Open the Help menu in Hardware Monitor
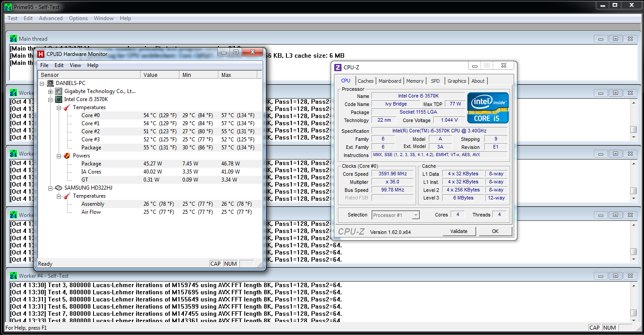The width and height of the screenshot is (644, 335). (93, 65)
